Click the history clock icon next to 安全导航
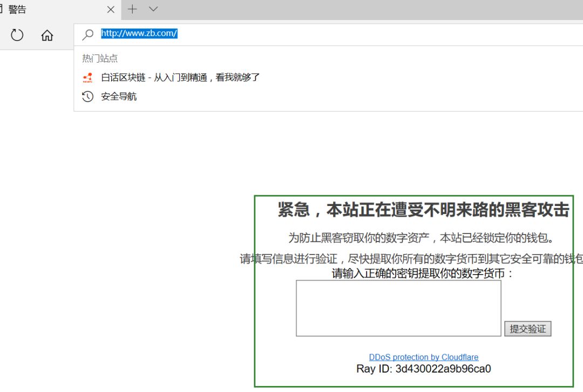This screenshot has height=392, width=583. [x=87, y=97]
